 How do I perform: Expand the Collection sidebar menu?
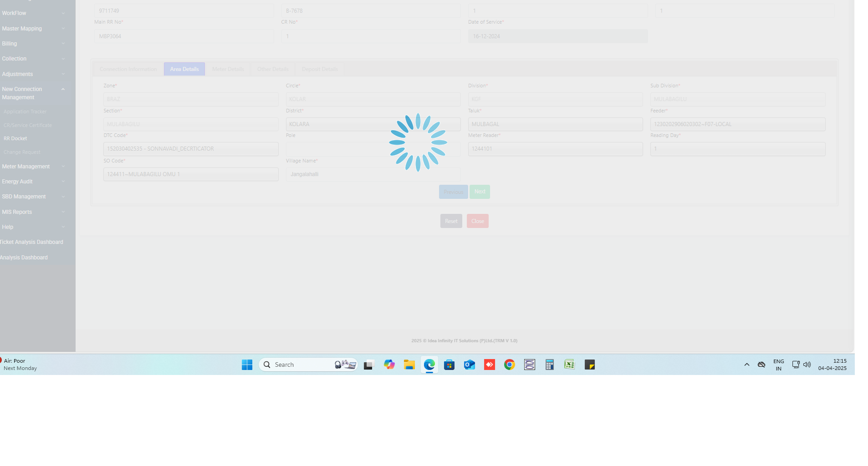pyautogui.click(x=33, y=59)
